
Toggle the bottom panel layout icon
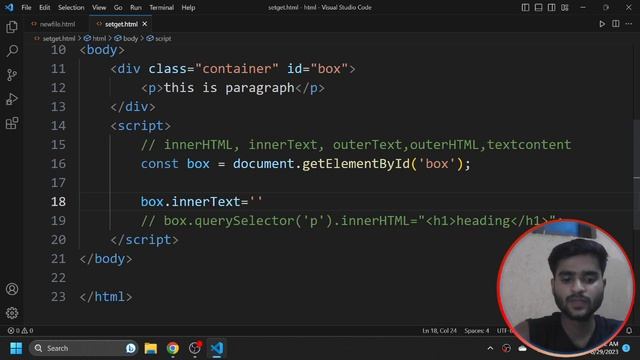coord(538,7)
